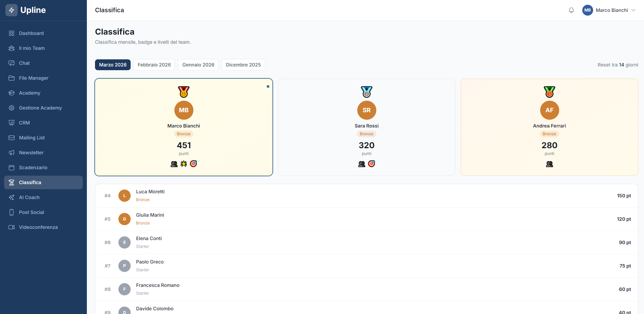Toggle the blue dot on Marco Bianchi's card
This screenshot has width=644, height=314.
tap(268, 86)
